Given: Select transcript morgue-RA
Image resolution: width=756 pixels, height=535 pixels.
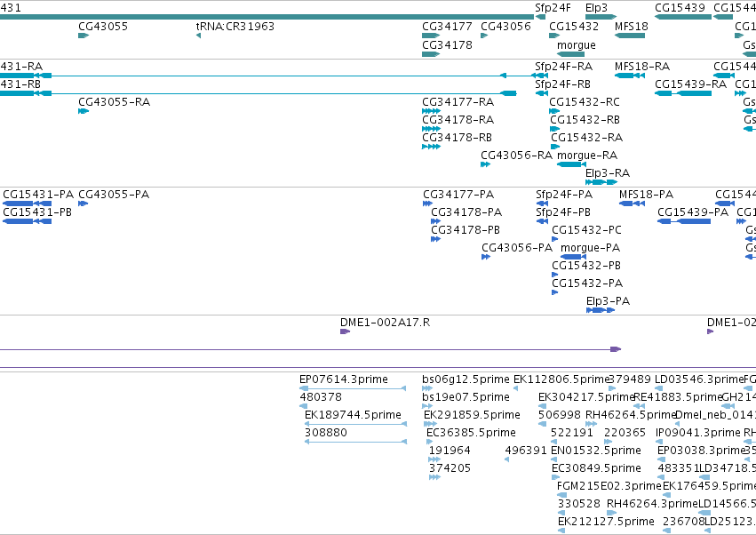Looking at the screenshot, I should [587, 156].
